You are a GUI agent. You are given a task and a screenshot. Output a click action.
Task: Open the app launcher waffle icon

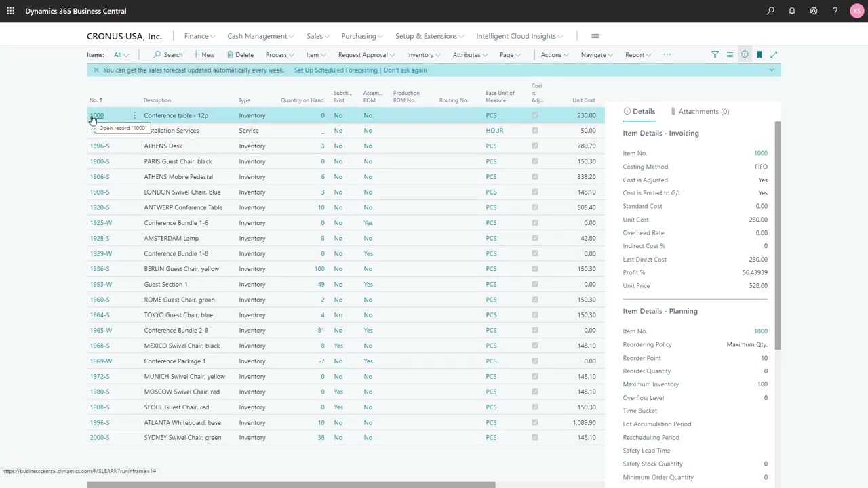point(10,11)
